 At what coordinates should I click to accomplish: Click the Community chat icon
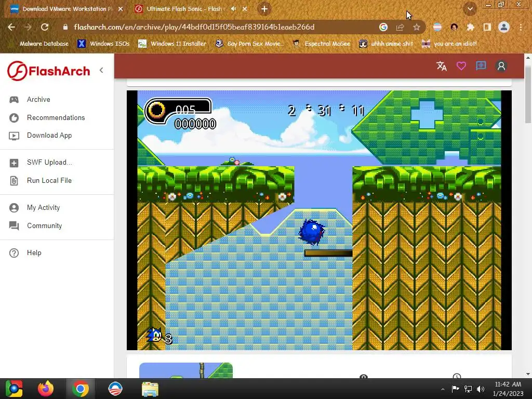pos(14,225)
